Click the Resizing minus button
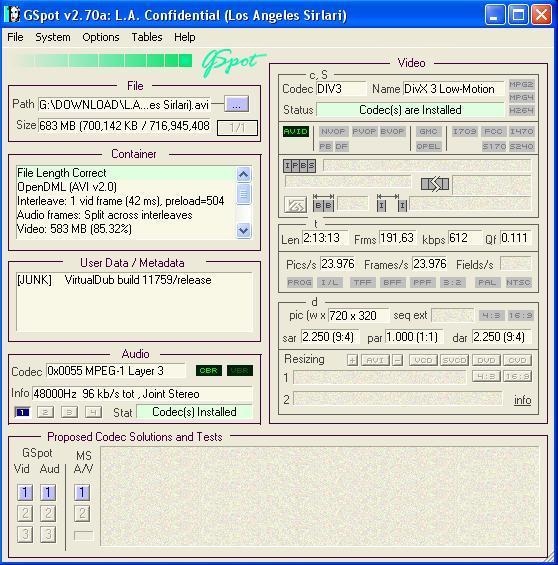This screenshot has width=558, height=565. (x=397, y=360)
